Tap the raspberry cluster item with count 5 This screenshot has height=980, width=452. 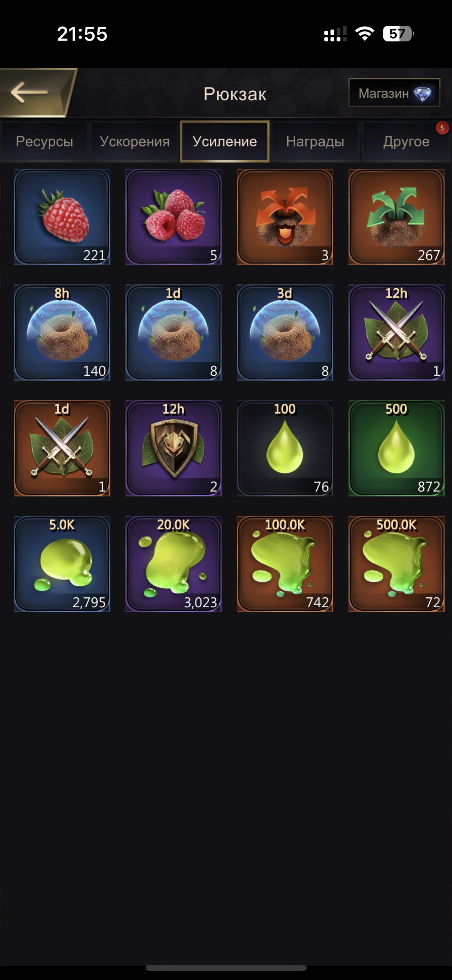tap(173, 217)
